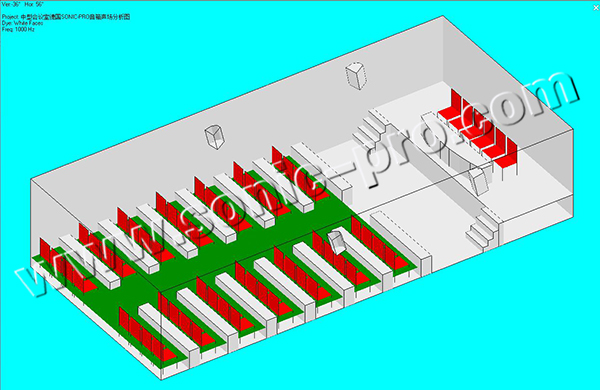Viewport: 600px width, 390px height.
Task: Select the upper rear-wall loudspeaker
Action: coord(356,76)
